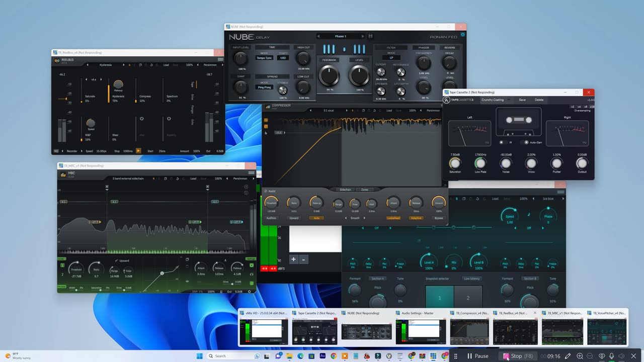
Task: Click Bypass in the Compressor
Action: click(x=439, y=218)
